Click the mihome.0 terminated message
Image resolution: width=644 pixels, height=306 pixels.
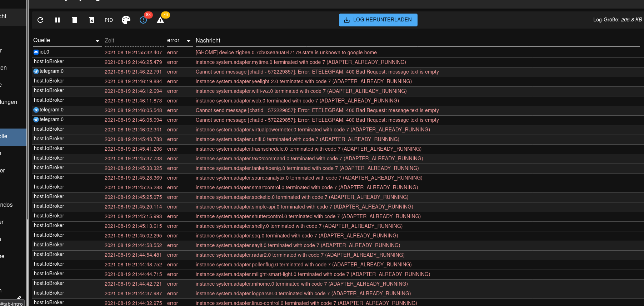tap(302, 284)
